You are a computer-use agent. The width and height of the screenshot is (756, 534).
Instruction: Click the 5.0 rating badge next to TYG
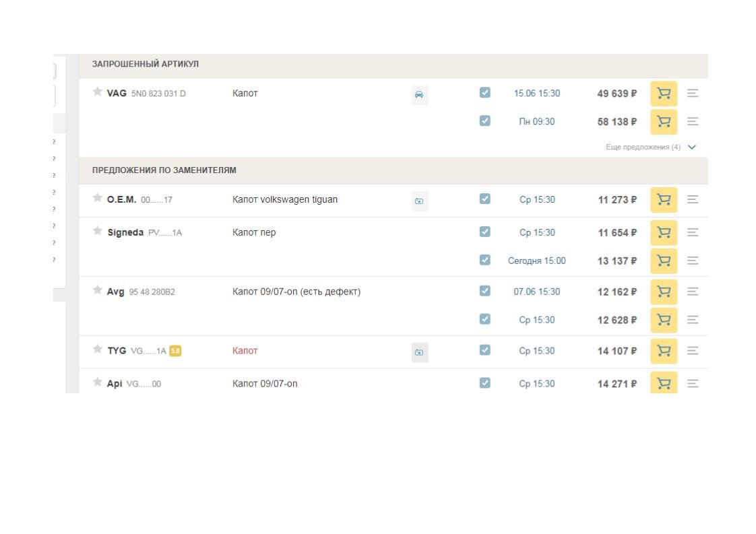tap(175, 351)
